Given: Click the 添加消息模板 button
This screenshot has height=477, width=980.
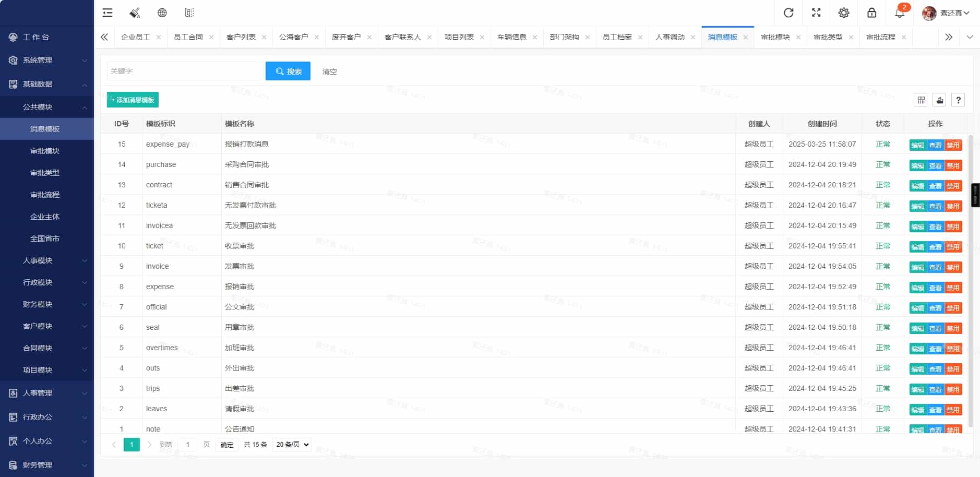Looking at the screenshot, I should pos(132,99).
